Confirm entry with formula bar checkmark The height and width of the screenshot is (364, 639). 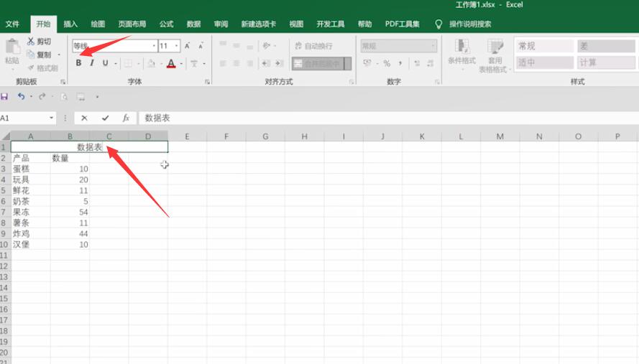coord(106,118)
